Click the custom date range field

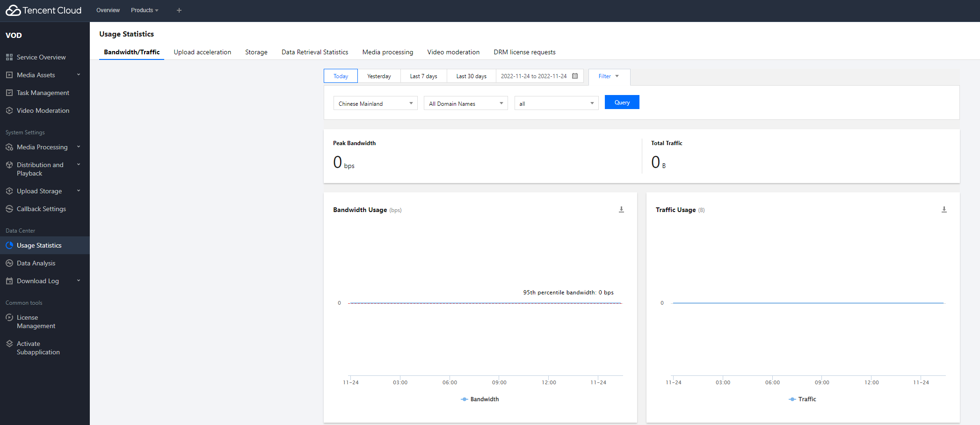pos(533,76)
